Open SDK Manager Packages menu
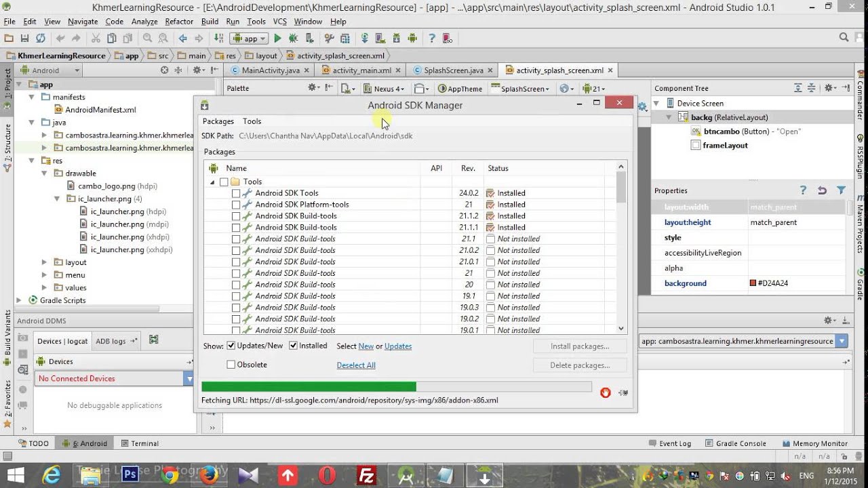The image size is (868, 488). point(218,121)
